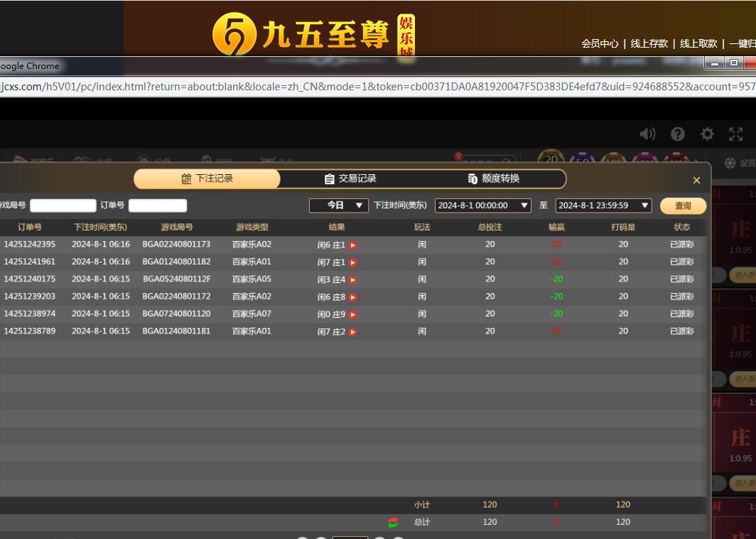Screen dimensions: 756x539
Task: Expand the start time 00:00:00 dropdown
Action: coord(524,206)
